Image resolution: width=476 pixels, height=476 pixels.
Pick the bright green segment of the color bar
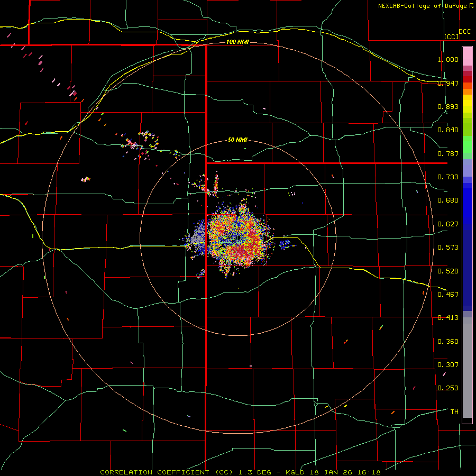point(467,144)
